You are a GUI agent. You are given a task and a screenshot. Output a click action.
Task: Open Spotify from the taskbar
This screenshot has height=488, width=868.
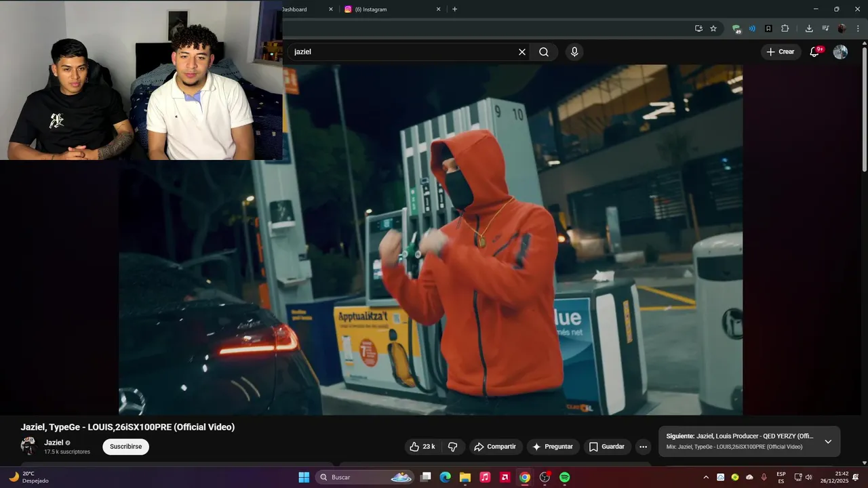(565, 477)
